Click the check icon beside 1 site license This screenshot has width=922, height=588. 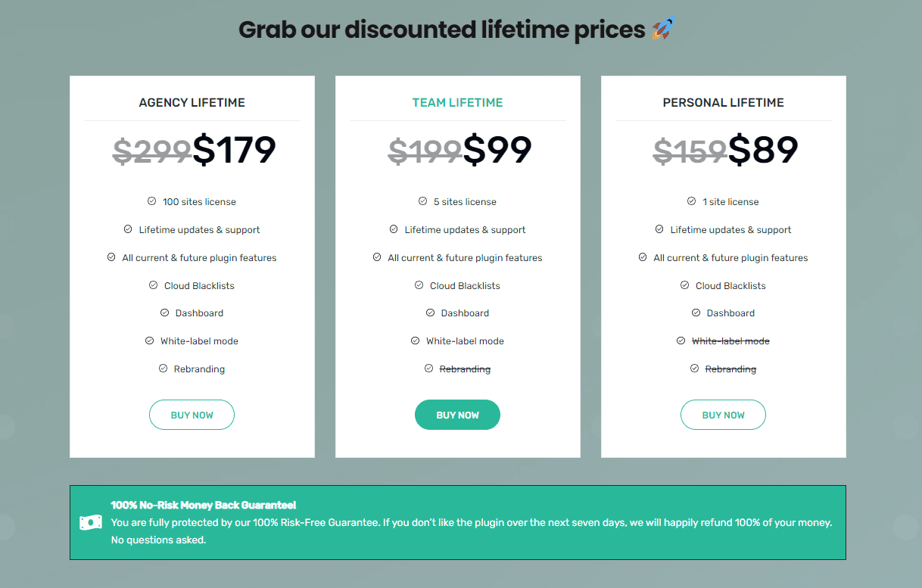pos(692,201)
